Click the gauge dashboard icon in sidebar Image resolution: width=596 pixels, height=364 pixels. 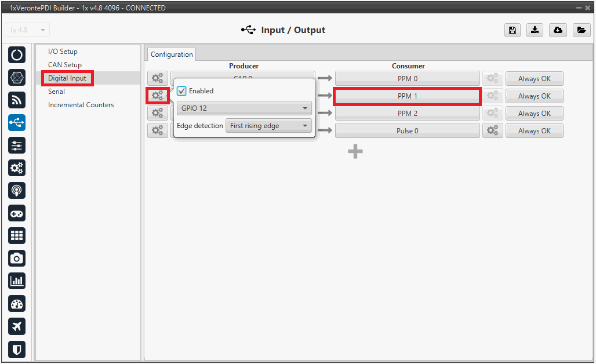click(17, 304)
